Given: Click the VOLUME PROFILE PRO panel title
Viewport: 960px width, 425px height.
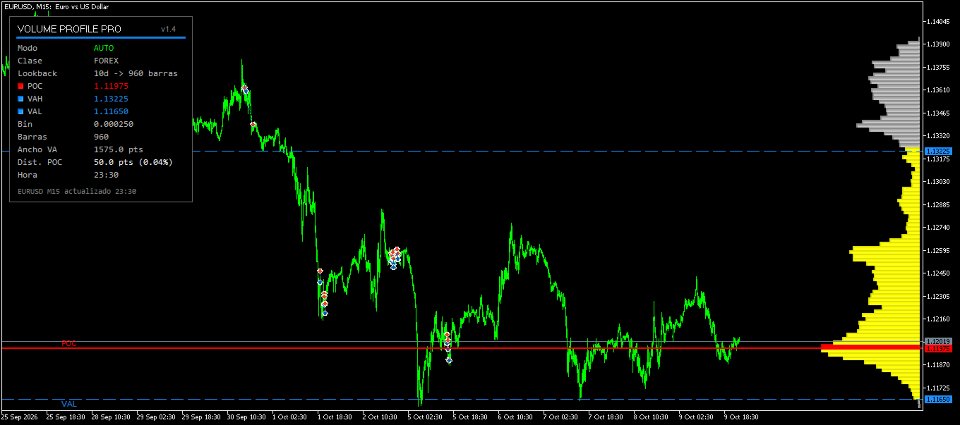Looking at the screenshot, I should (x=69, y=29).
